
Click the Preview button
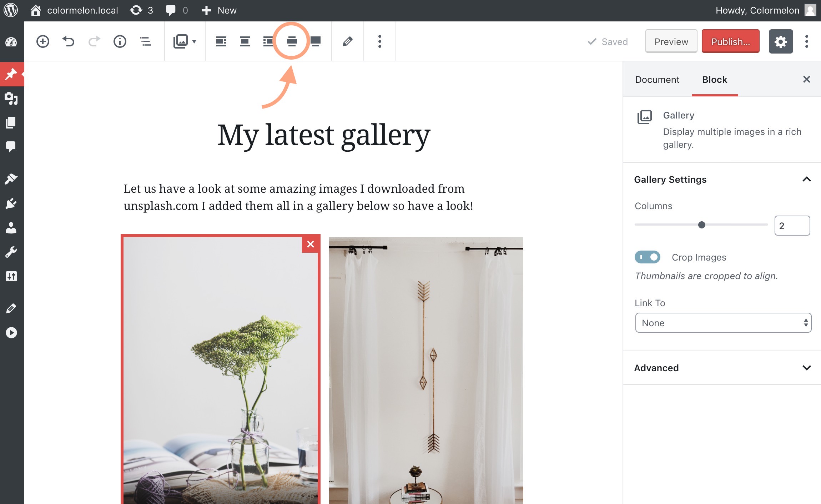(x=671, y=41)
